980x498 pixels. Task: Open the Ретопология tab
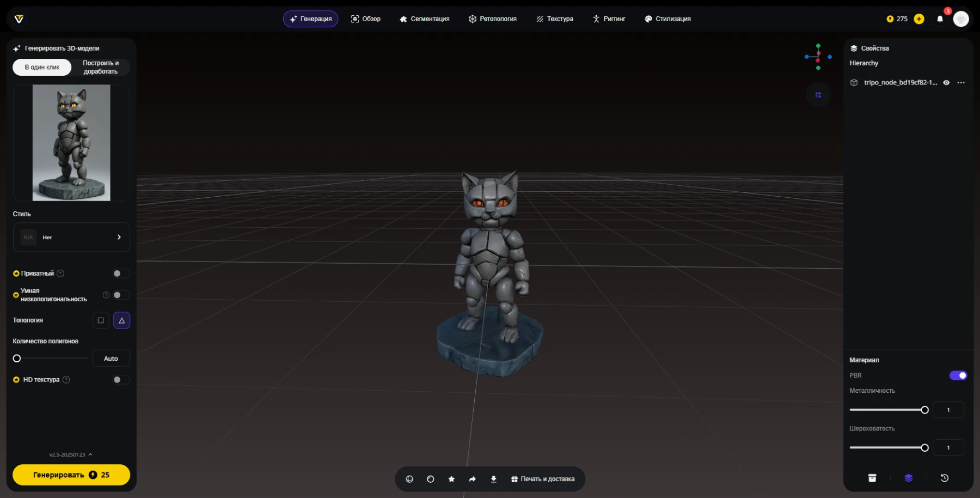coord(492,19)
